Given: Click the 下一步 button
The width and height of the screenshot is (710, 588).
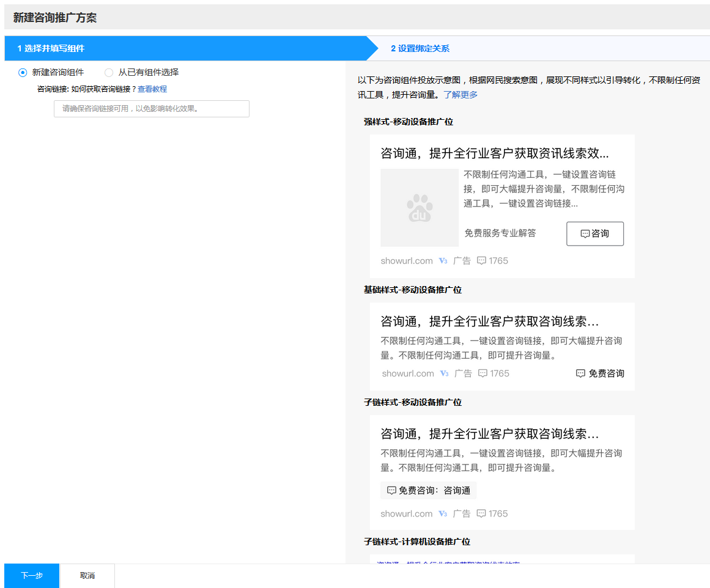Looking at the screenshot, I should [32, 575].
